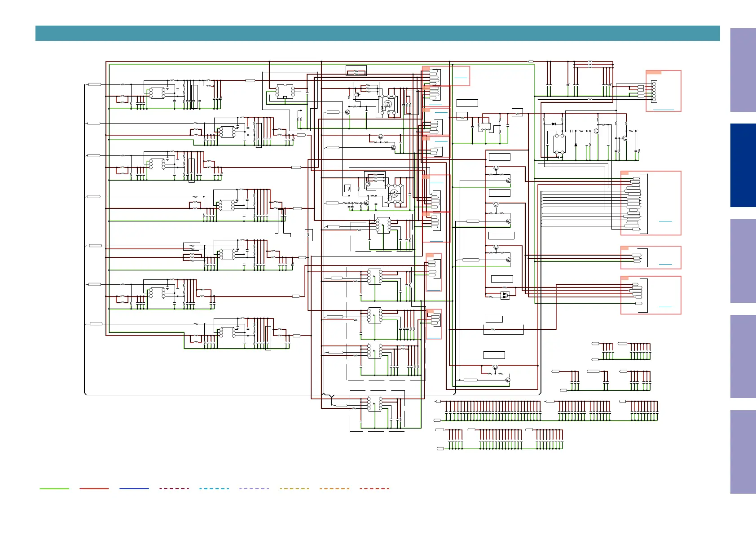This screenshot has width=756, height=535.
Task: Click the solid green legend line
Action: coord(54,488)
